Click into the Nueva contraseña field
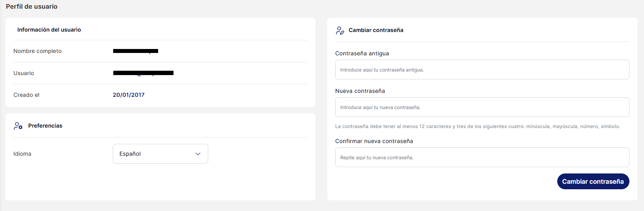 pyautogui.click(x=482, y=107)
